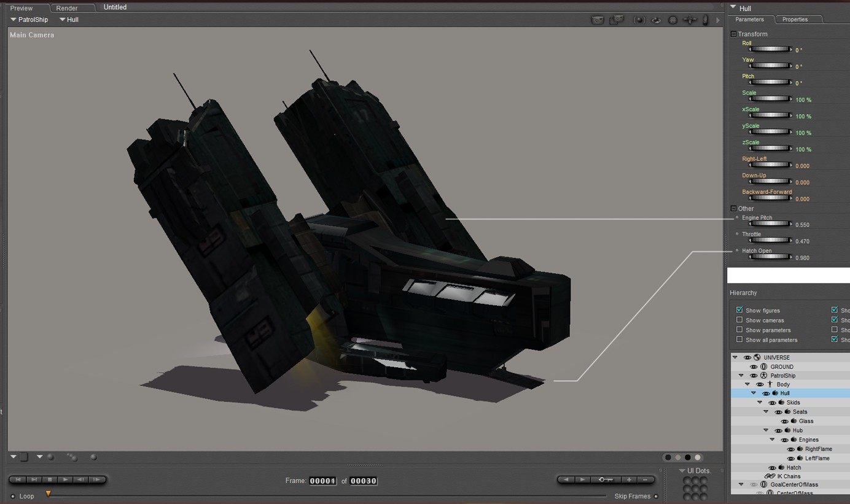
Task: Stop the animation playback
Action: (x=50, y=479)
